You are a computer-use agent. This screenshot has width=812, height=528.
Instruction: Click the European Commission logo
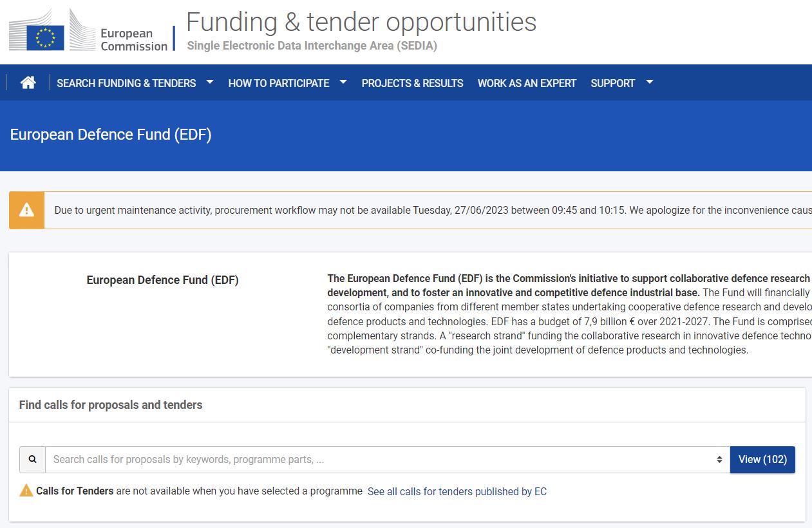point(88,30)
